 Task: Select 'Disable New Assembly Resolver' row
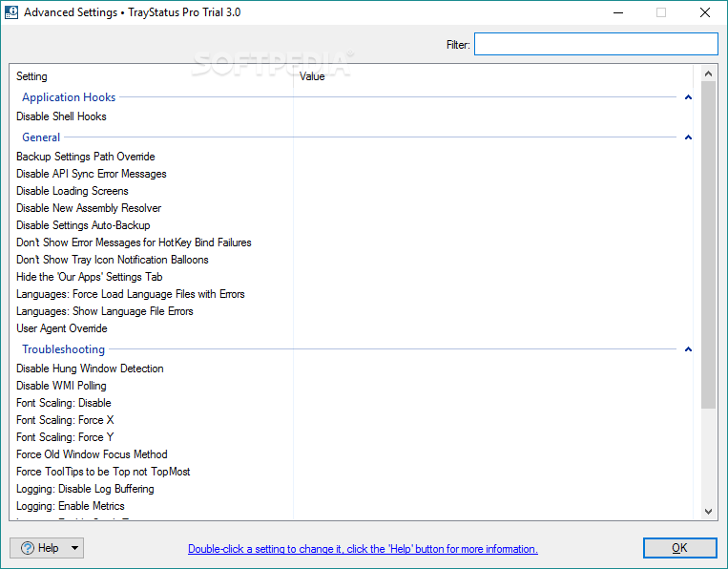click(89, 207)
